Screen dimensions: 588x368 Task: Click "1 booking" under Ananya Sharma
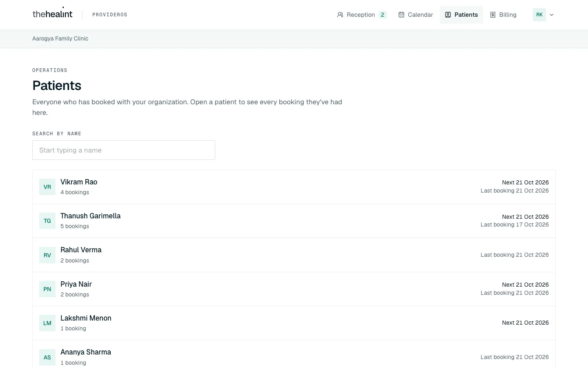(x=73, y=363)
